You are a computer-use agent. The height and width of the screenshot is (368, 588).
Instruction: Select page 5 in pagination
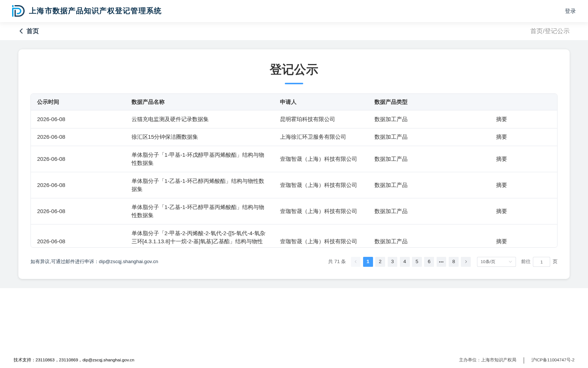(x=417, y=262)
